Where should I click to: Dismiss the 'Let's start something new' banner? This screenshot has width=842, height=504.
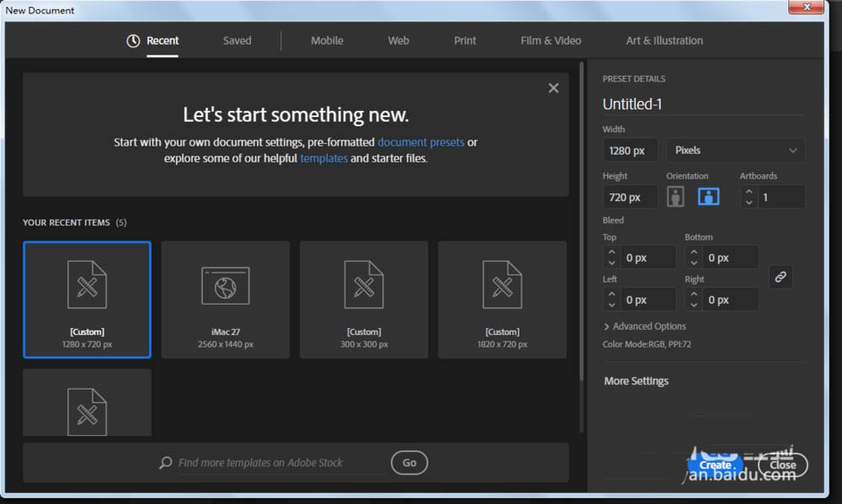coord(554,88)
